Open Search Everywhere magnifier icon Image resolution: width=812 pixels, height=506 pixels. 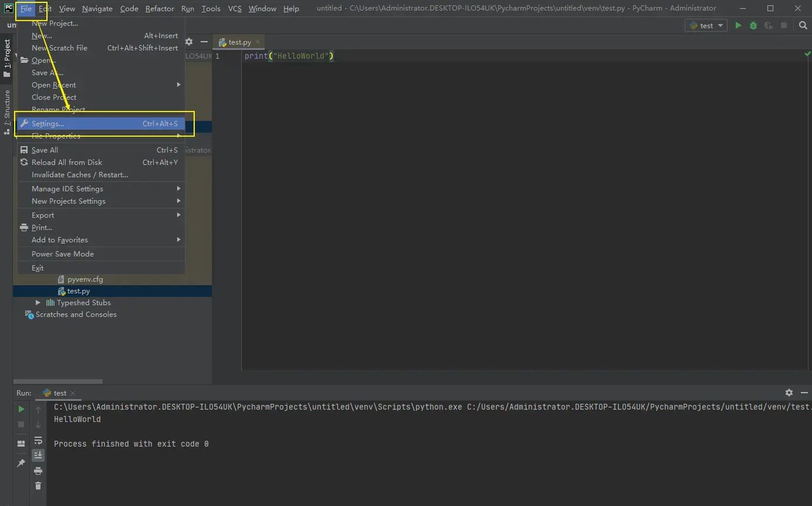[x=802, y=25]
